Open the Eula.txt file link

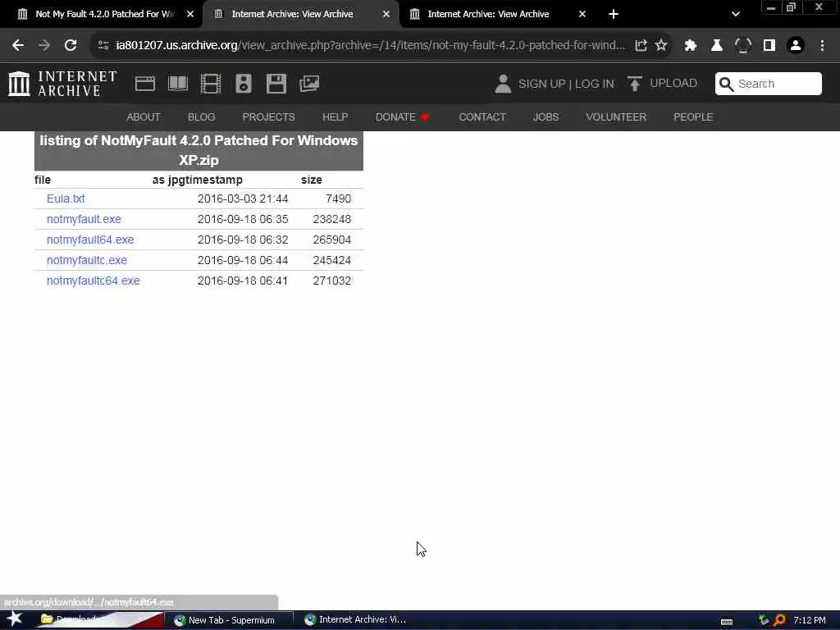coord(66,199)
